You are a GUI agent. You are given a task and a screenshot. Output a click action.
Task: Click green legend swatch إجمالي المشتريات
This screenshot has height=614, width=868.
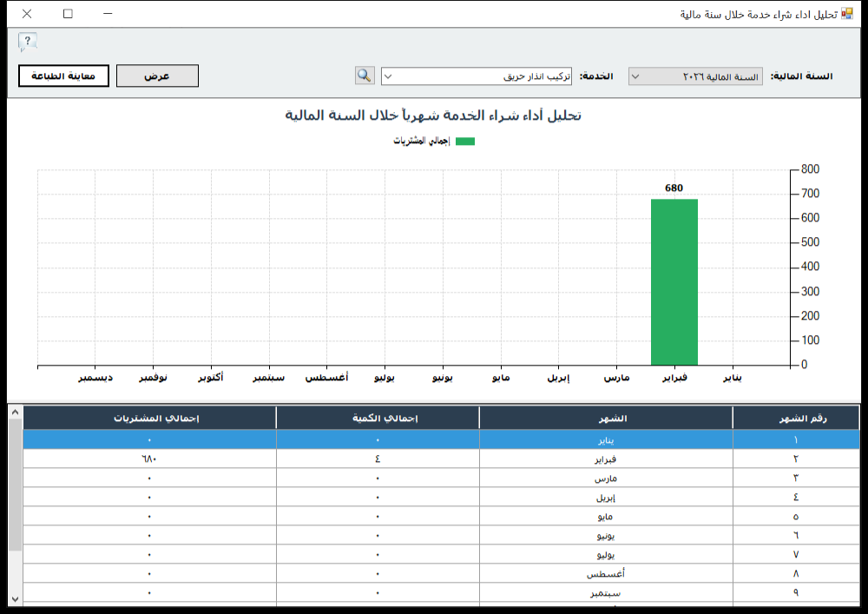[465, 142]
